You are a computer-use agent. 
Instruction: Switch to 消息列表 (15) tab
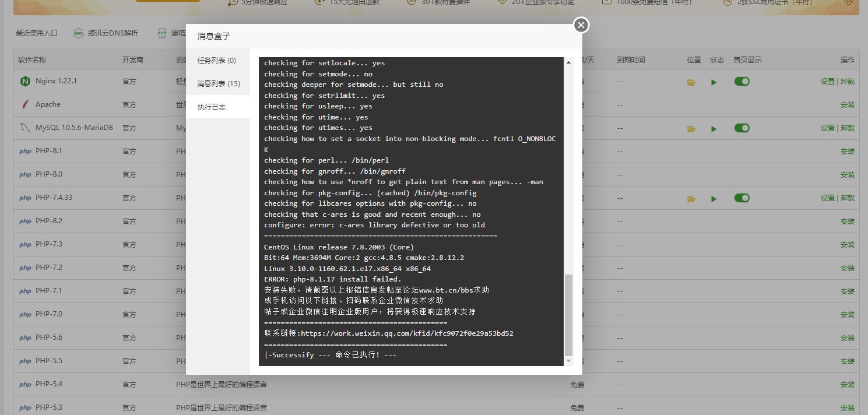pos(218,83)
